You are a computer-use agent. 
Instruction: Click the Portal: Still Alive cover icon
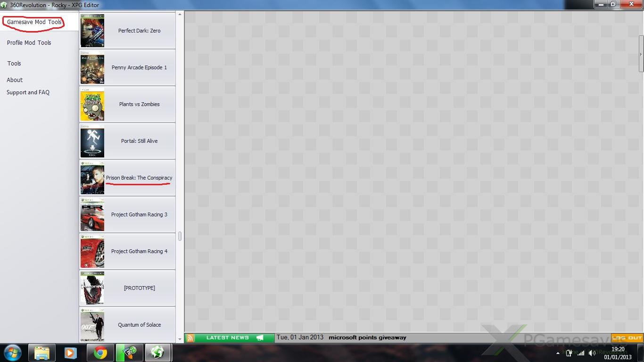tap(92, 141)
